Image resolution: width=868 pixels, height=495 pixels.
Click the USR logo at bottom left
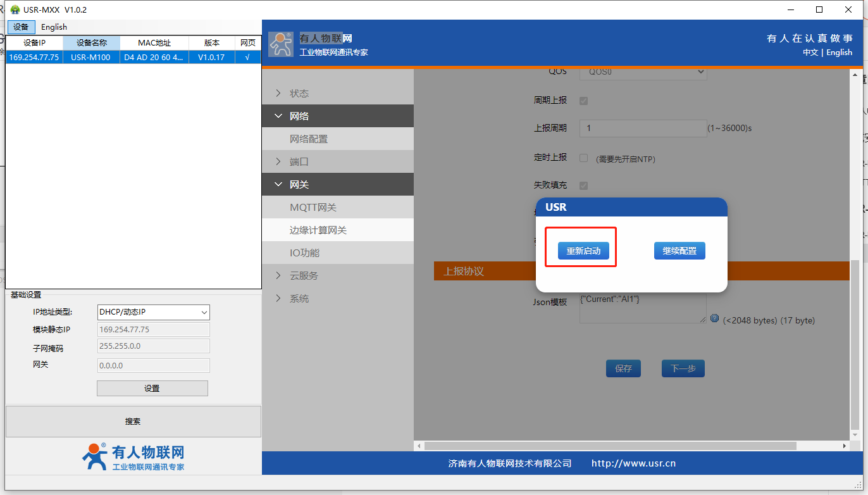point(133,457)
